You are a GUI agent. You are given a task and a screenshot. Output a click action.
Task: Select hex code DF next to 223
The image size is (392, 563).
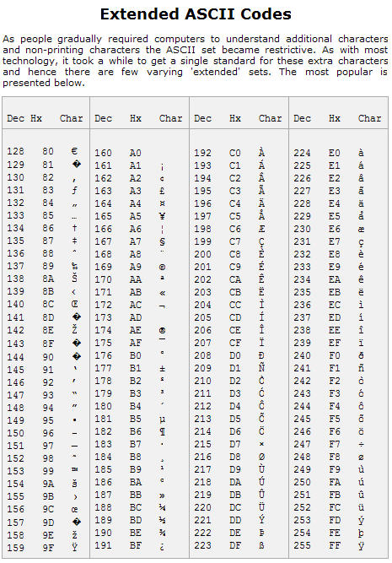(235, 546)
